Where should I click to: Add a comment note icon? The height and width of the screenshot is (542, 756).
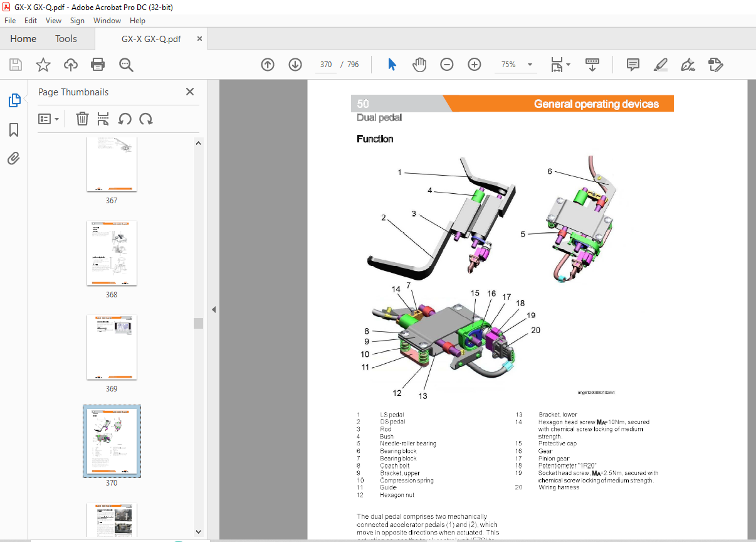pos(633,64)
